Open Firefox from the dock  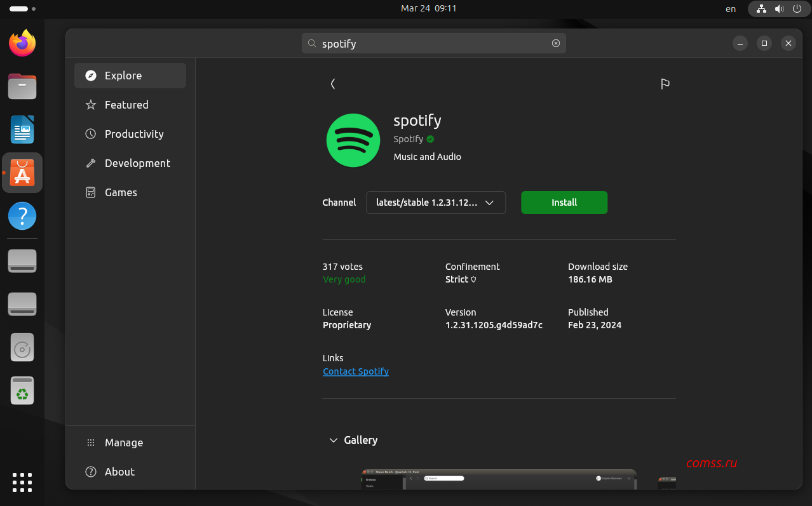click(x=22, y=44)
